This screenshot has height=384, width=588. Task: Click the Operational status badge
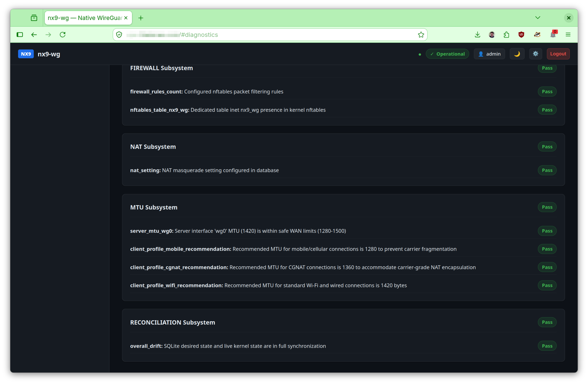coord(447,54)
